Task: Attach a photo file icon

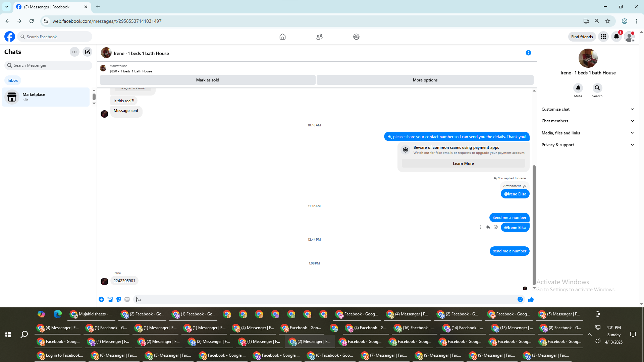Action: pos(110,299)
